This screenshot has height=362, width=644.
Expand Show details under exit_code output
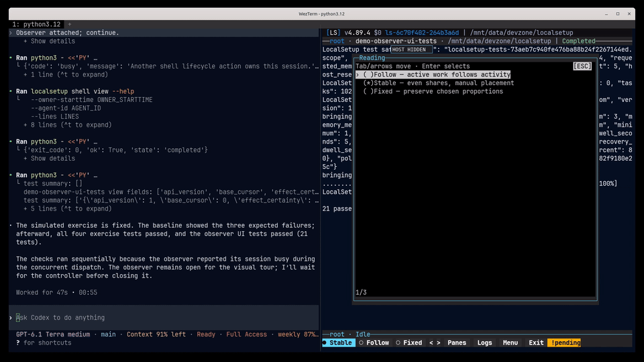click(x=49, y=158)
